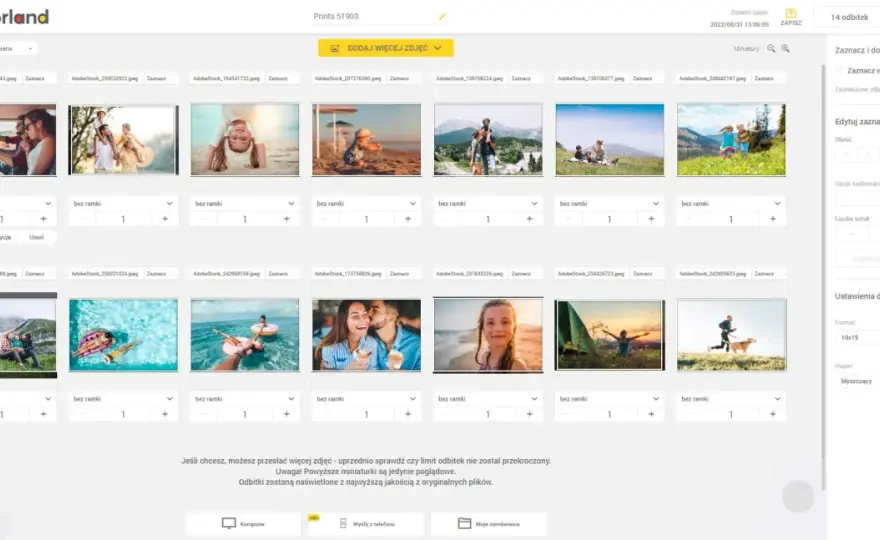Open frame dropdown under braided girl portrait
Screen dimensions: 880x540
click(488, 399)
